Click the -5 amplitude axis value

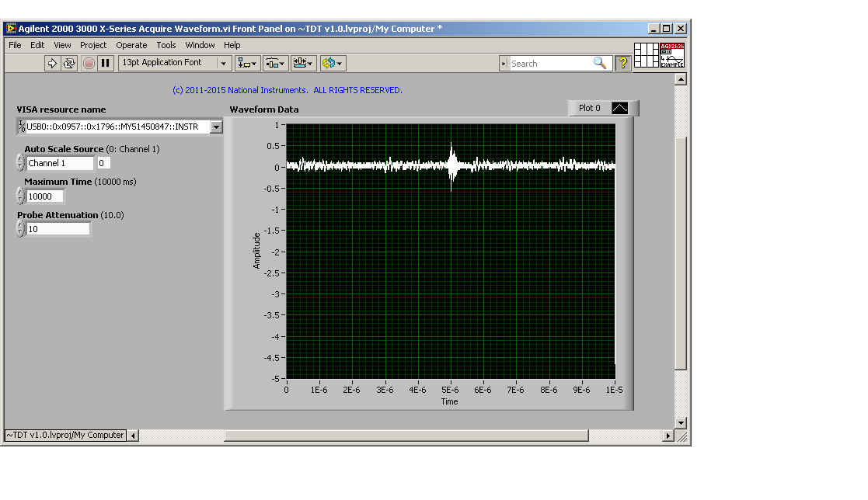tap(275, 379)
